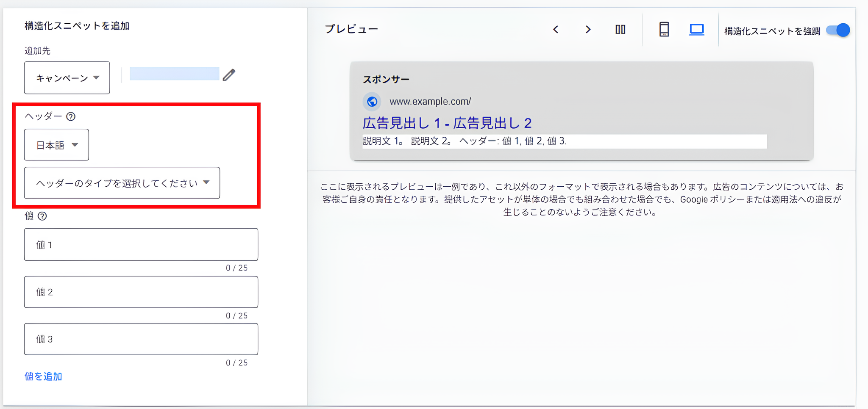Switch preview to desktop view

tap(696, 30)
